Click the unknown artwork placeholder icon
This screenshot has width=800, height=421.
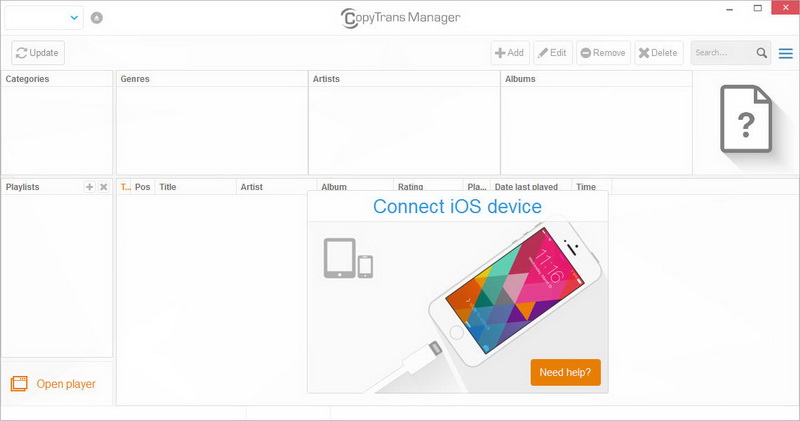click(746, 119)
